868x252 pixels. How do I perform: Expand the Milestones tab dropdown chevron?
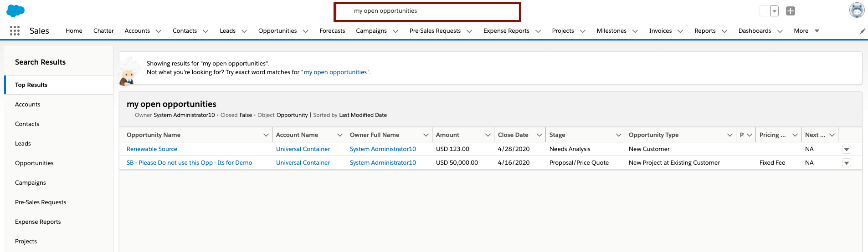(635, 31)
